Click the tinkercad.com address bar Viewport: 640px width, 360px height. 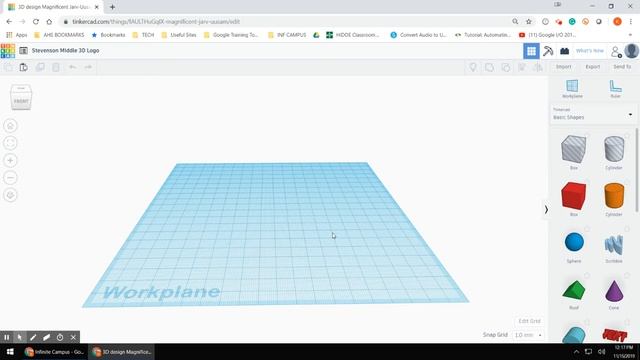point(286,22)
